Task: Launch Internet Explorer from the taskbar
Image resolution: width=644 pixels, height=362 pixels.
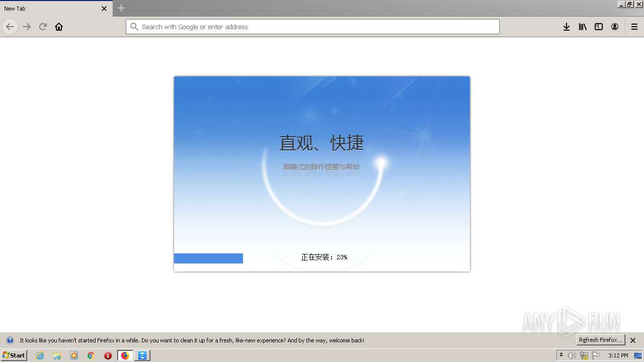Action: click(40, 355)
